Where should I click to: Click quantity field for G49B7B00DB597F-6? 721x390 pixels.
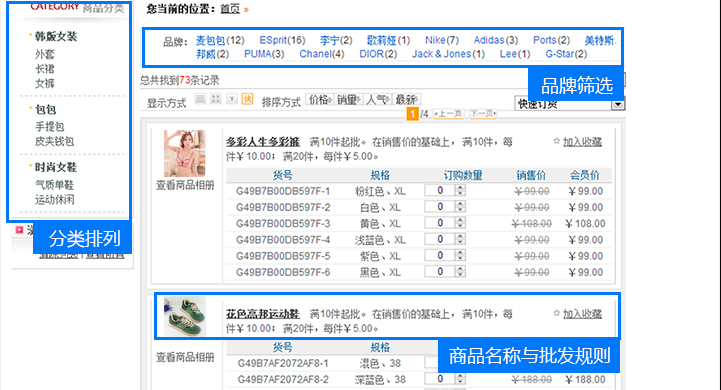coord(440,271)
